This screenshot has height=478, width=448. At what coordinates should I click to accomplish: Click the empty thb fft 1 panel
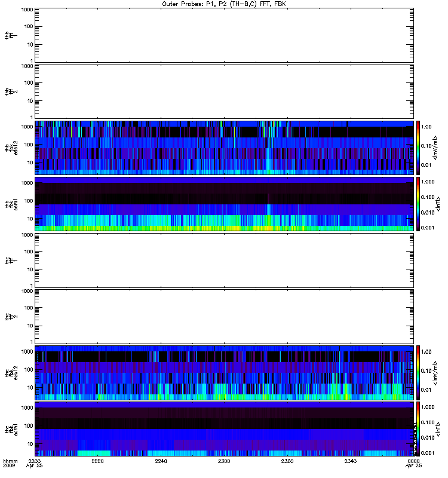[224, 35]
